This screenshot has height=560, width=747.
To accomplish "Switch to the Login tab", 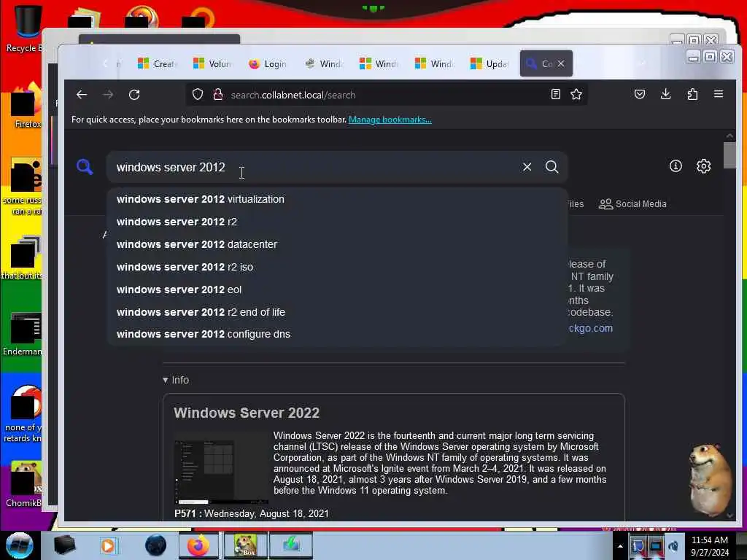I will pos(268,63).
